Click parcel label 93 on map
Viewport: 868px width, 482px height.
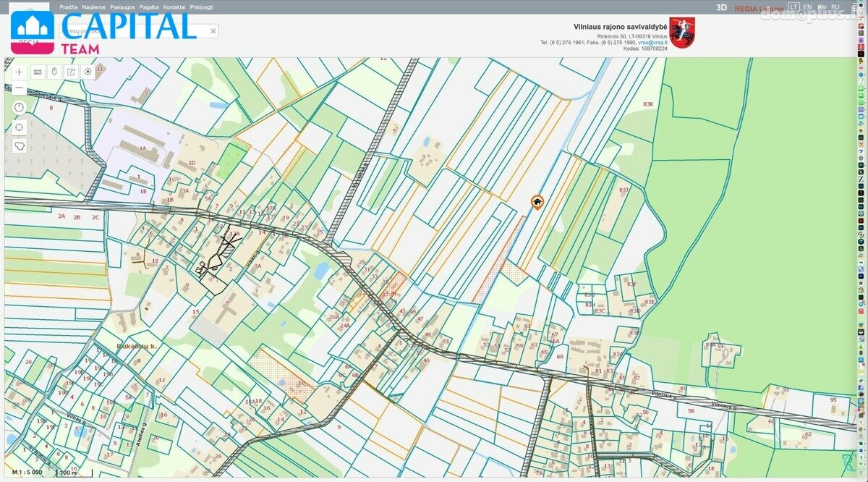pyautogui.click(x=786, y=389)
